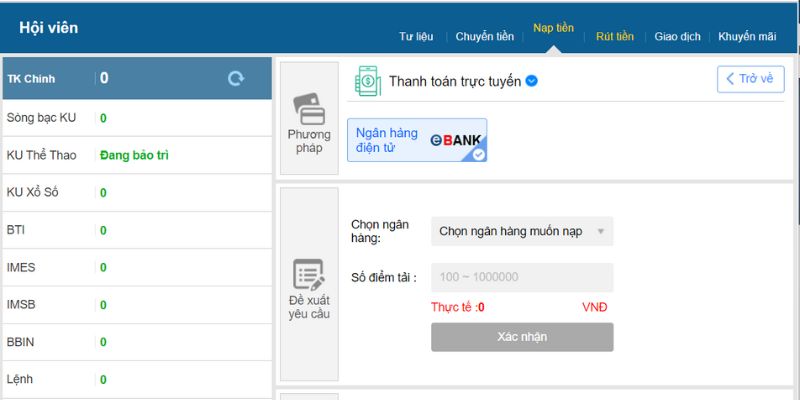
Task: Click the Phương pháp card icon
Action: click(308, 108)
